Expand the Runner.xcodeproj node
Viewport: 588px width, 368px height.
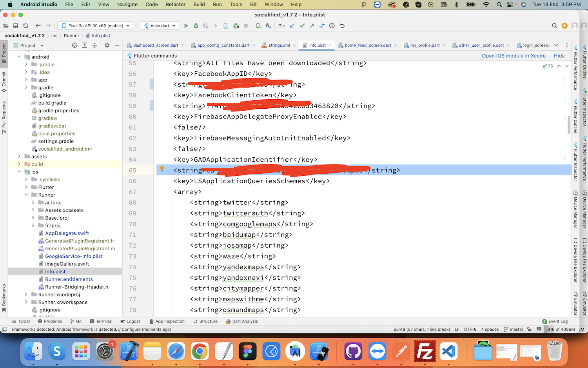(x=26, y=295)
